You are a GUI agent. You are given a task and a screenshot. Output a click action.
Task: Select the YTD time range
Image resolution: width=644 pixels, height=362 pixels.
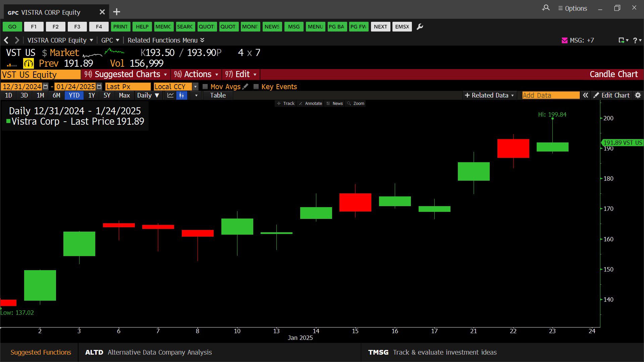[74, 96]
